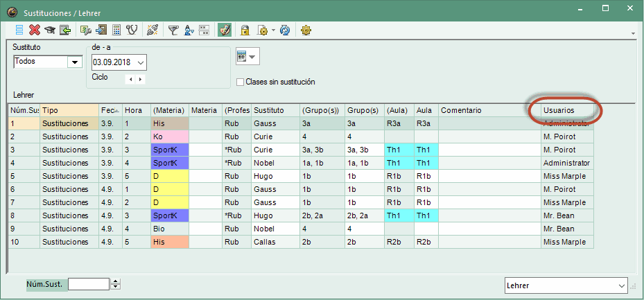644x300 pixels.
Task: Click the stethoscope diagnosis icon
Action: click(132, 30)
